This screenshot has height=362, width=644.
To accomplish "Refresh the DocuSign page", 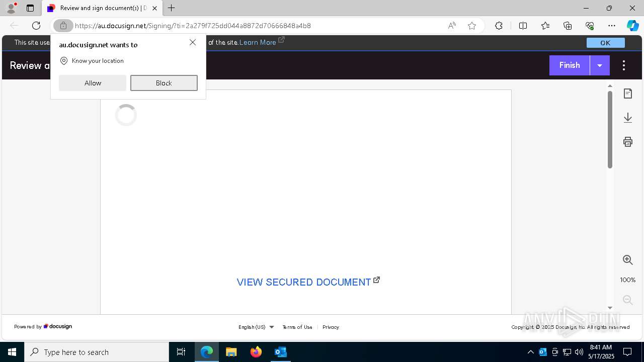I will [36, 26].
